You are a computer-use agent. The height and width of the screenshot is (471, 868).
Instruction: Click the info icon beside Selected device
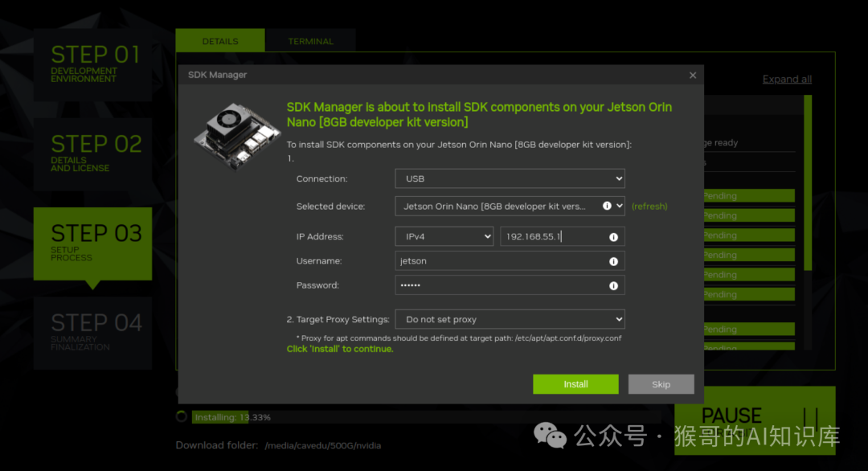pyautogui.click(x=607, y=206)
